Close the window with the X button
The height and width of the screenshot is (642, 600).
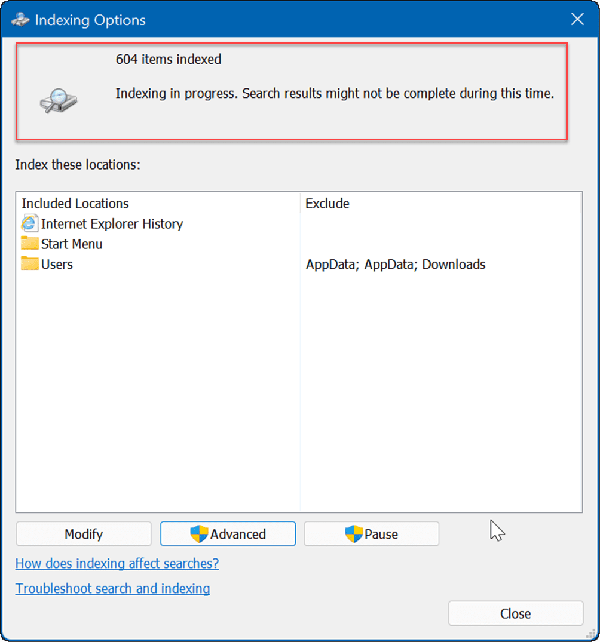(x=577, y=19)
